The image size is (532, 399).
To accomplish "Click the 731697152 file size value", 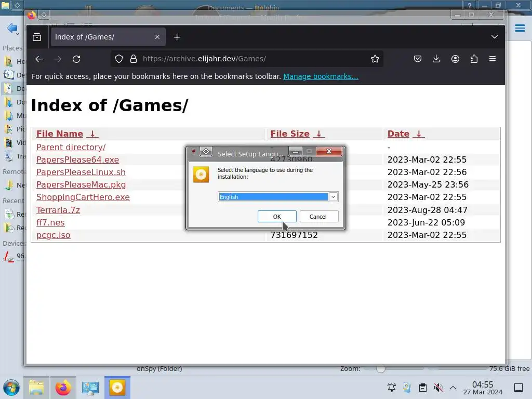I will coord(294,235).
